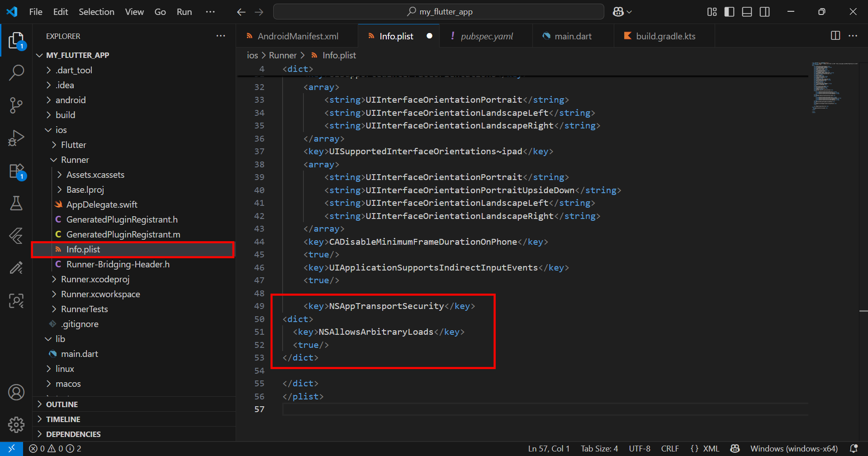
Task: Open main.dart under lib folder
Action: tap(134, 354)
